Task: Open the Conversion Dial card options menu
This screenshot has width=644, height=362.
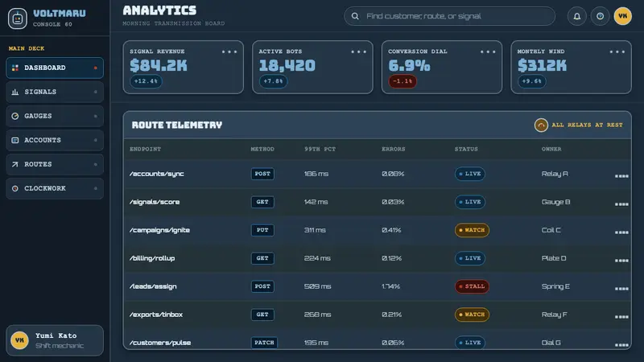Action: click(488, 51)
